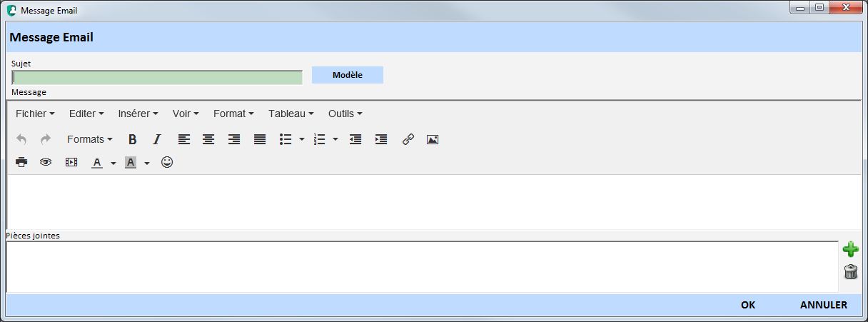
Task: Click the ANNULER button
Action: (x=824, y=305)
